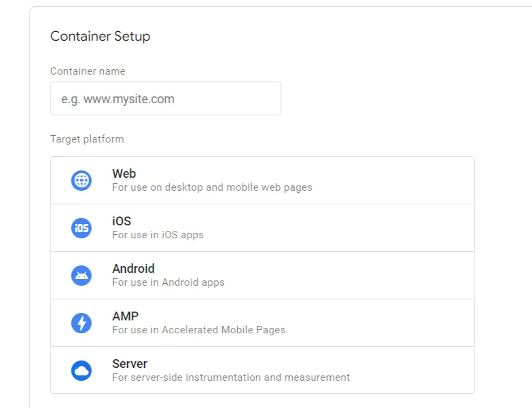Focus the Container name input field
Image resolution: width=532 pixels, height=408 pixels.
[x=166, y=98]
